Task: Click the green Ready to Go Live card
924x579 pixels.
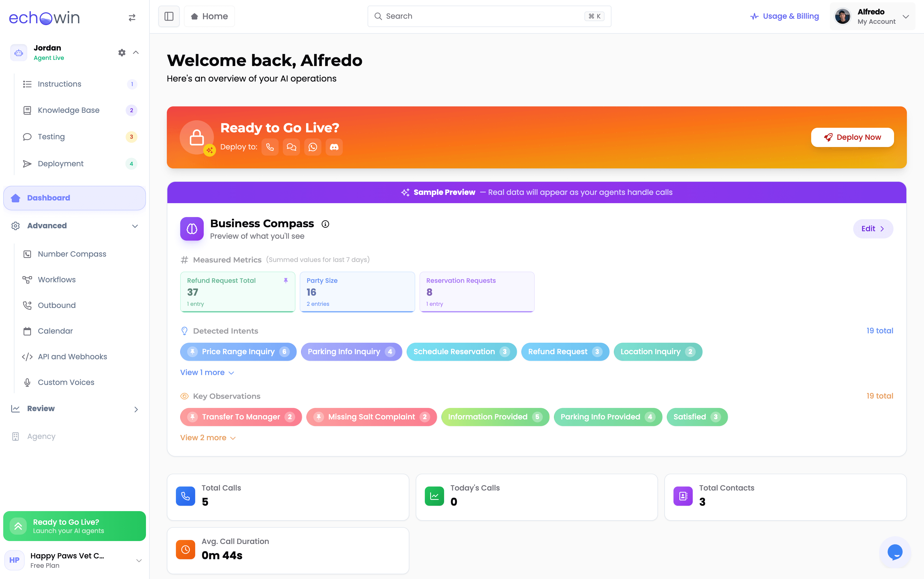Action: tap(75, 526)
